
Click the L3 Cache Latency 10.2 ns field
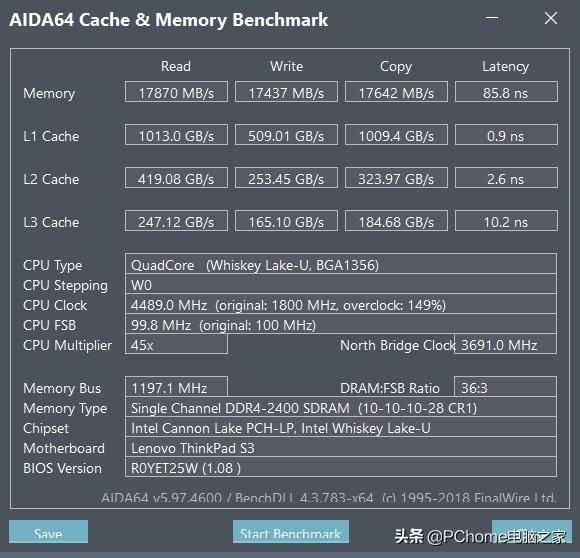506,221
